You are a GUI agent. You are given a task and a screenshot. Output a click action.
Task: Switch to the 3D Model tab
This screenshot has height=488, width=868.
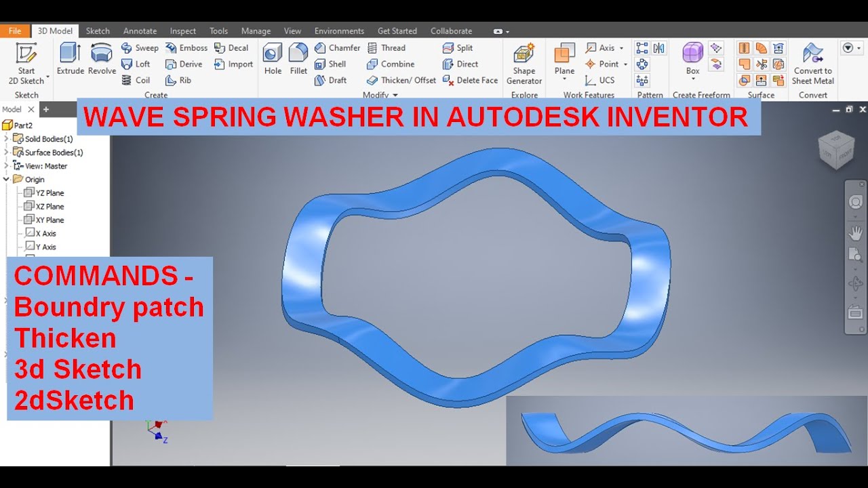coord(55,31)
